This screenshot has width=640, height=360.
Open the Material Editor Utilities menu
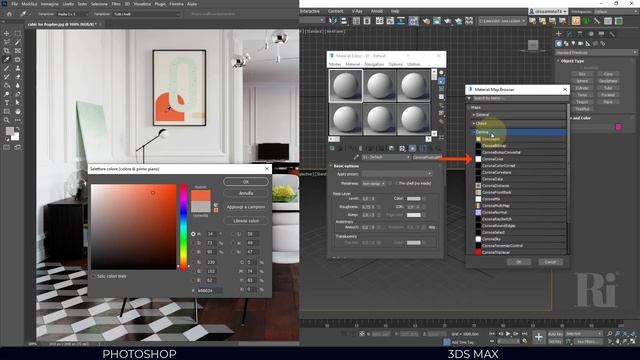(413, 64)
